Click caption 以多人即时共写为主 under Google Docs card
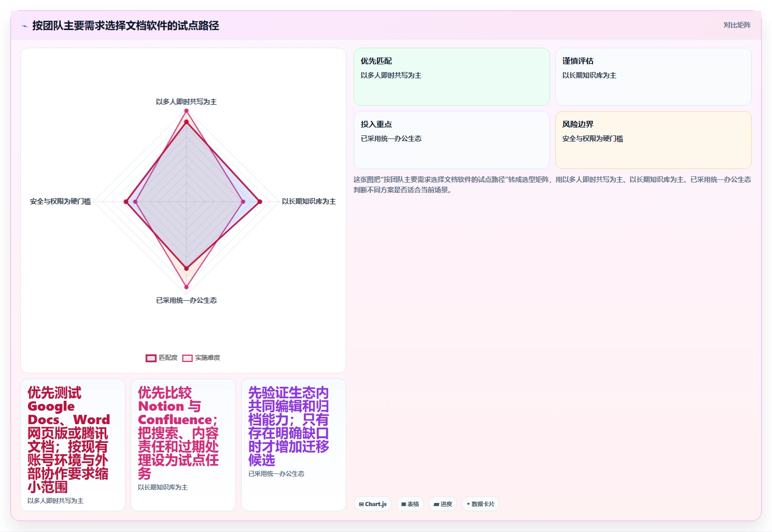Screen dimensions: 772x532 pos(55,501)
